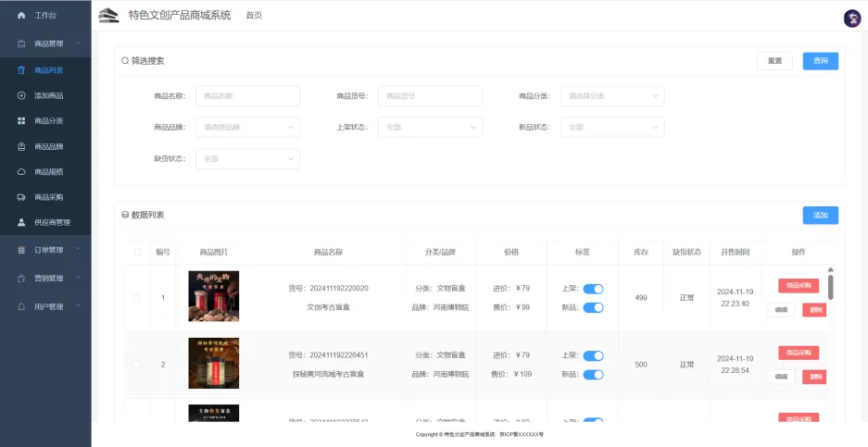868x447 pixels.
Task: Click the user avatar in top-right corner
Action: click(x=851, y=19)
